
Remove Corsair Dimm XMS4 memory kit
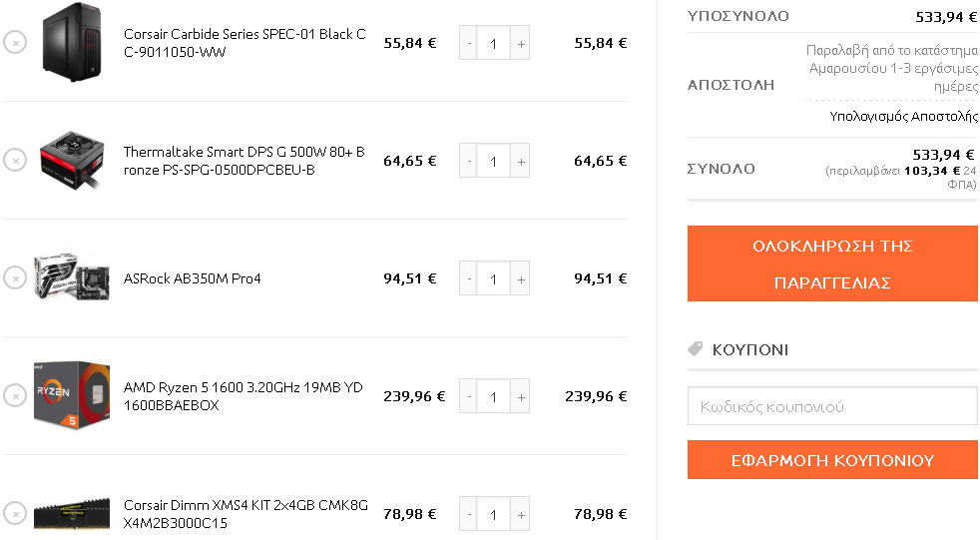click(x=15, y=514)
